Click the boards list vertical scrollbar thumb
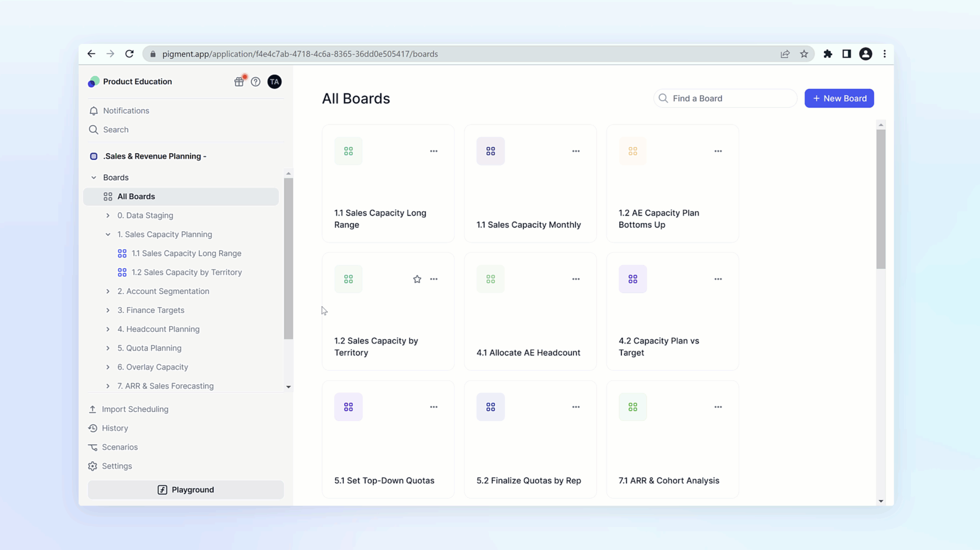The image size is (980, 550). (x=881, y=199)
